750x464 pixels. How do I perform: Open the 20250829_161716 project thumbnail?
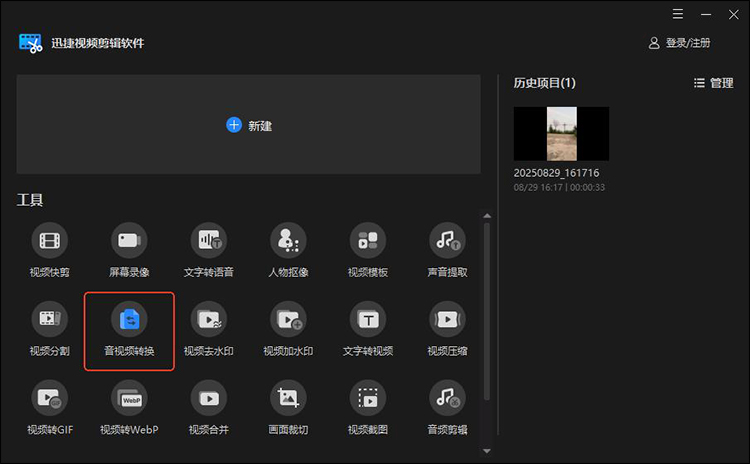click(561, 134)
